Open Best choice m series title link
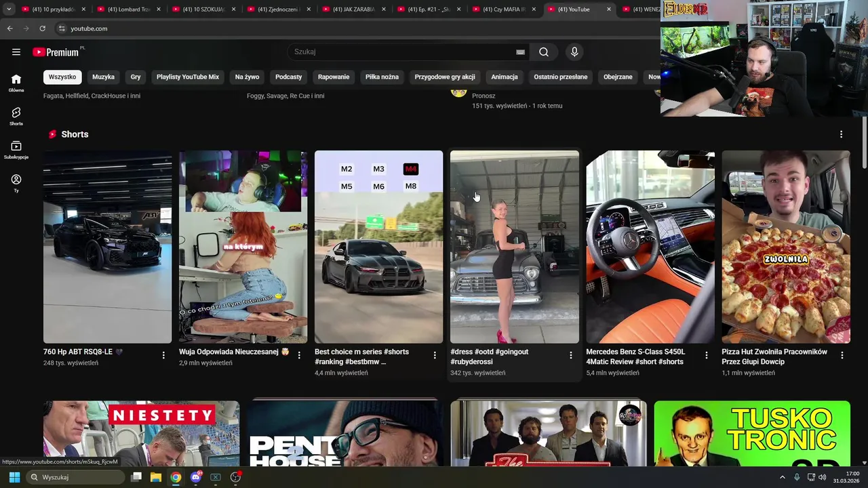Image resolution: width=868 pixels, height=488 pixels. click(361, 357)
